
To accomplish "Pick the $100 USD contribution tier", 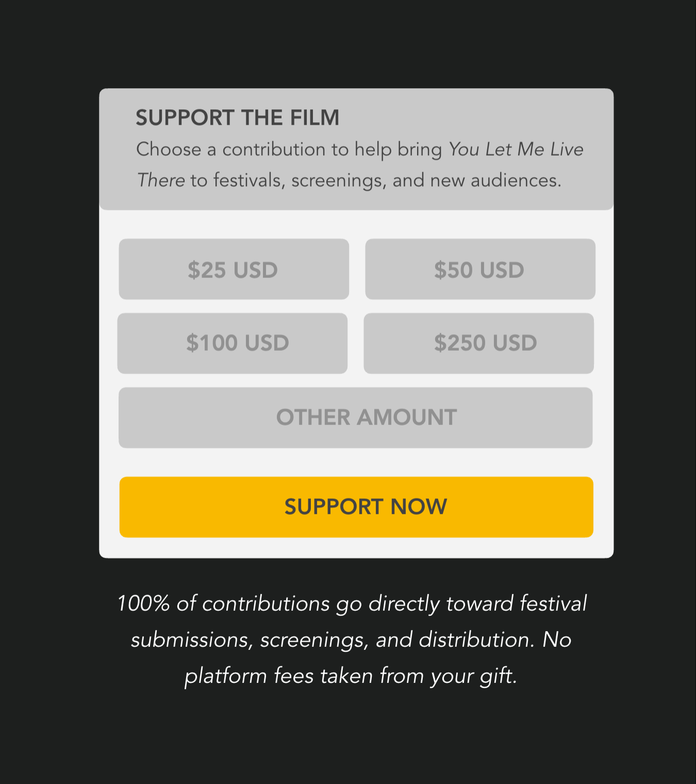I will [x=233, y=344].
